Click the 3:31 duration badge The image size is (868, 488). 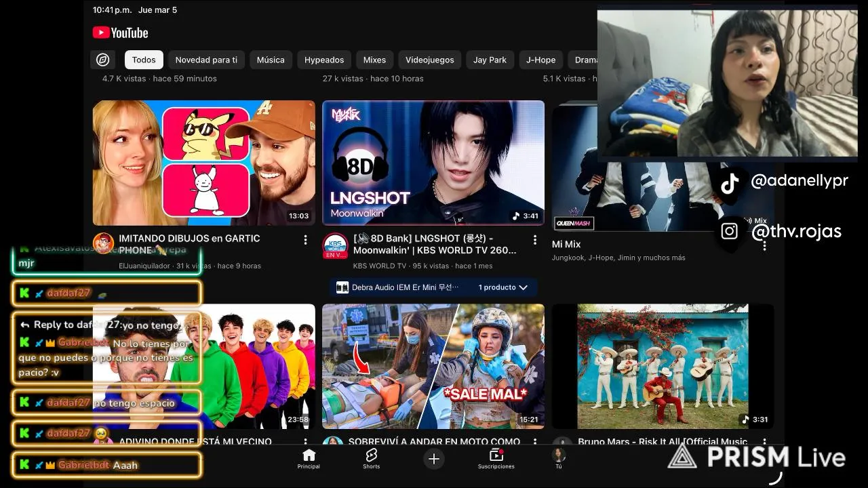(755, 420)
